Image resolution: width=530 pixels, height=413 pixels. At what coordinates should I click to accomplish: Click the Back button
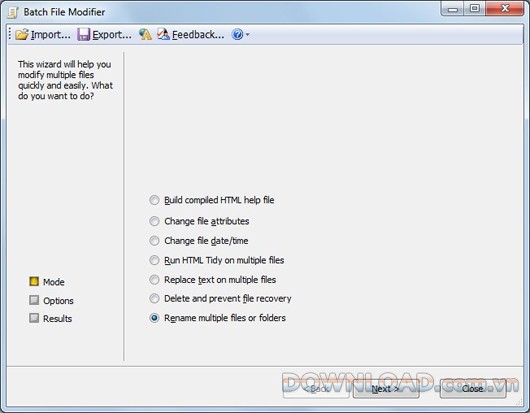tap(316, 389)
